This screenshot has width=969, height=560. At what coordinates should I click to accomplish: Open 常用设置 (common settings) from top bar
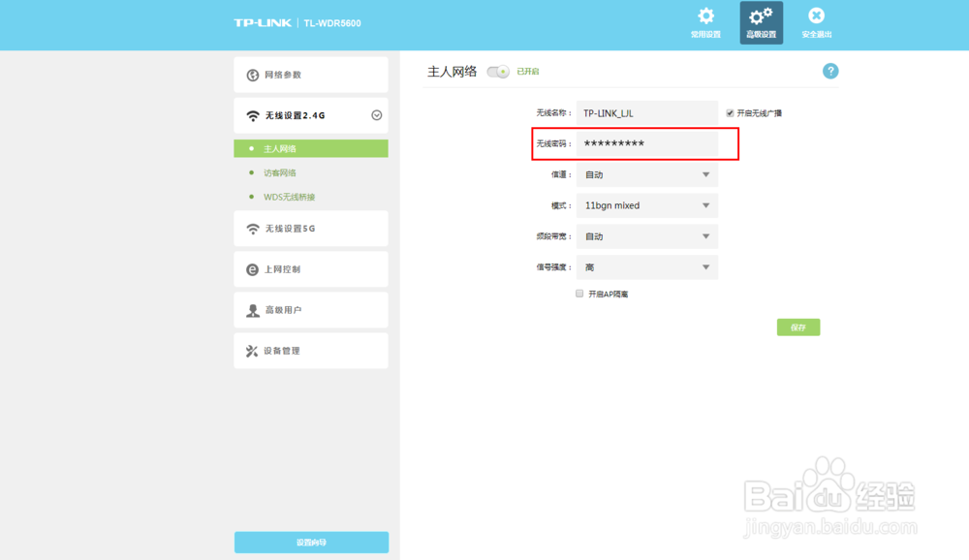point(704,21)
